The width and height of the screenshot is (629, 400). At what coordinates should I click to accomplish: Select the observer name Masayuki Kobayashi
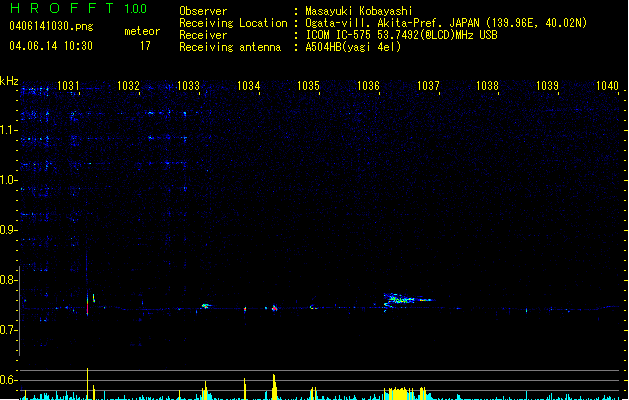tap(359, 11)
